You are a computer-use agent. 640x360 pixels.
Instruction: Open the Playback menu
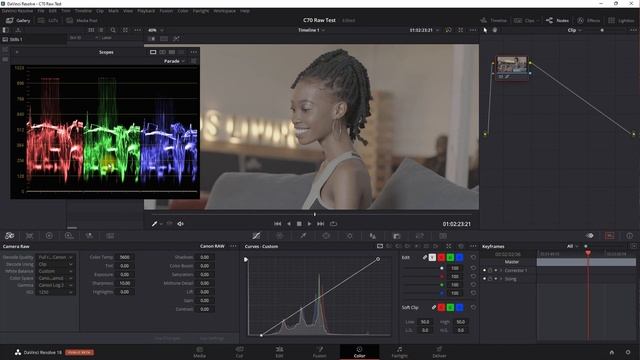146,11
